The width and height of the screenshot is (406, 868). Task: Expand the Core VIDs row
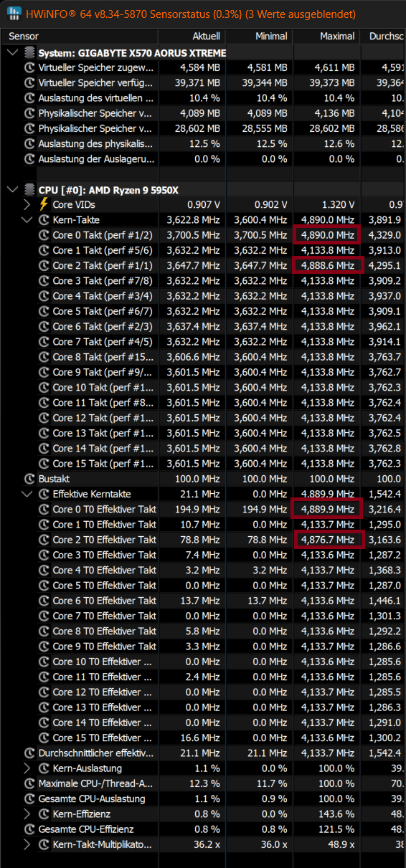28,204
